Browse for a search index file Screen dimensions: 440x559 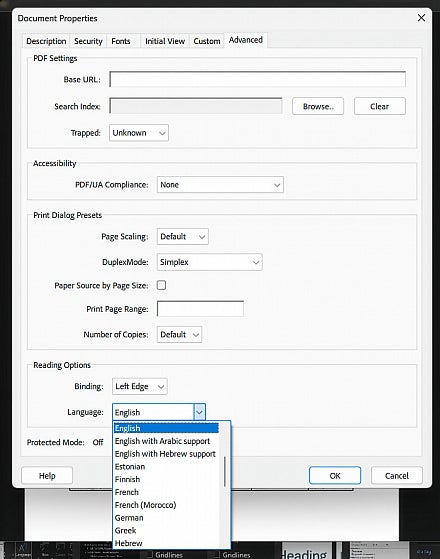tap(318, 106)
